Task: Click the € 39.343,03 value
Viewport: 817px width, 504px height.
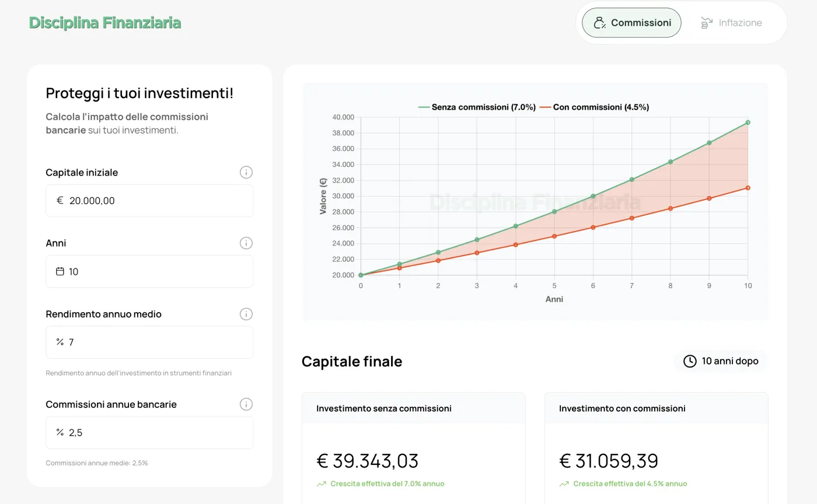Action: pos(368,461)
